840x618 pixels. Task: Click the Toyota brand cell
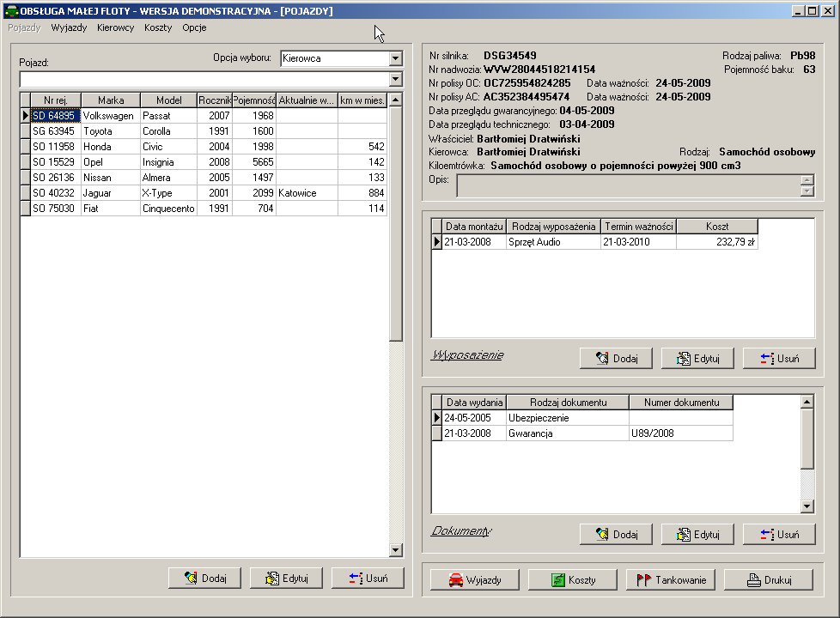tap(111, 131)
